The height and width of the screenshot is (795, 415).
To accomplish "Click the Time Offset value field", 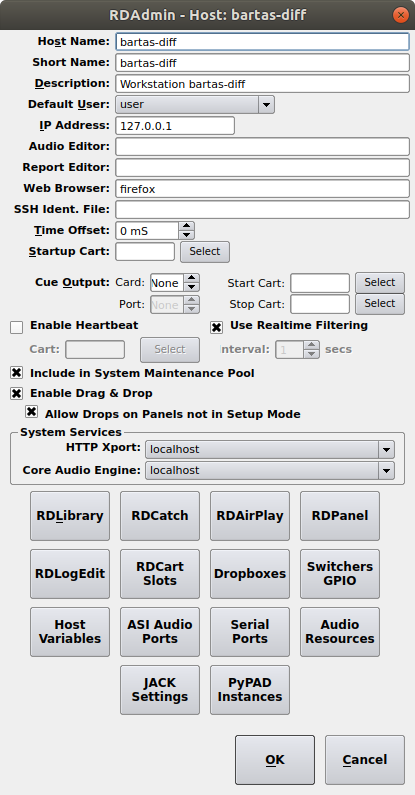I will (x=147, y=231).
